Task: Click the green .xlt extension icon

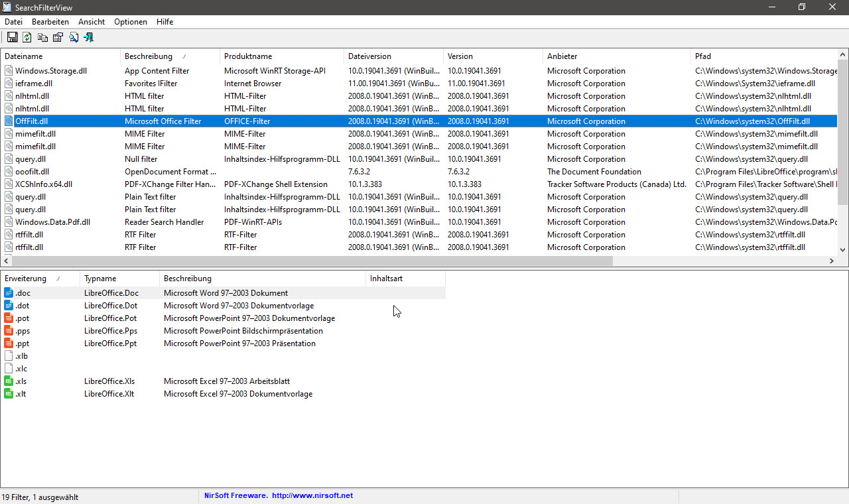Action: coord(9,393)
